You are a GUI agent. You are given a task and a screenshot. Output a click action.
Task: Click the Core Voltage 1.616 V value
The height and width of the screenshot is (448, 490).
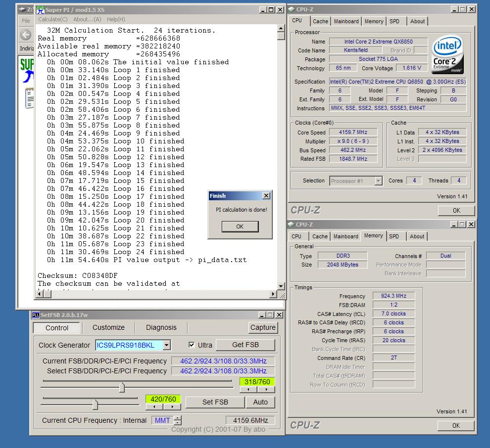[412, 68]
